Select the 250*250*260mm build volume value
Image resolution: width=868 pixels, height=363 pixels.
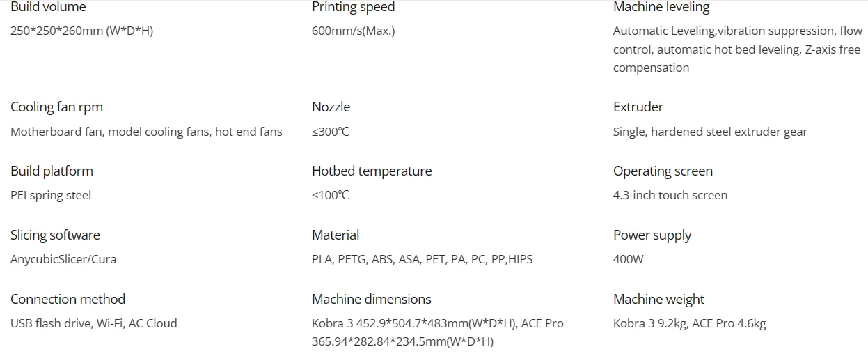point(81,31)
